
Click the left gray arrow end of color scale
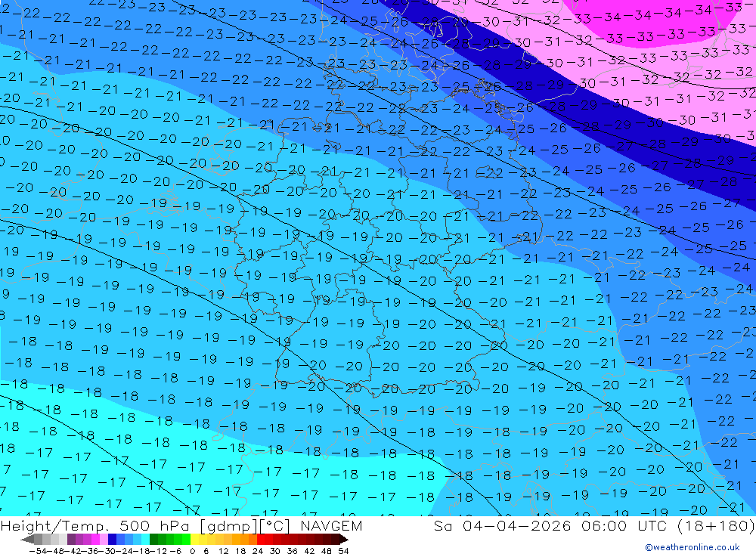tap(27, 539)
